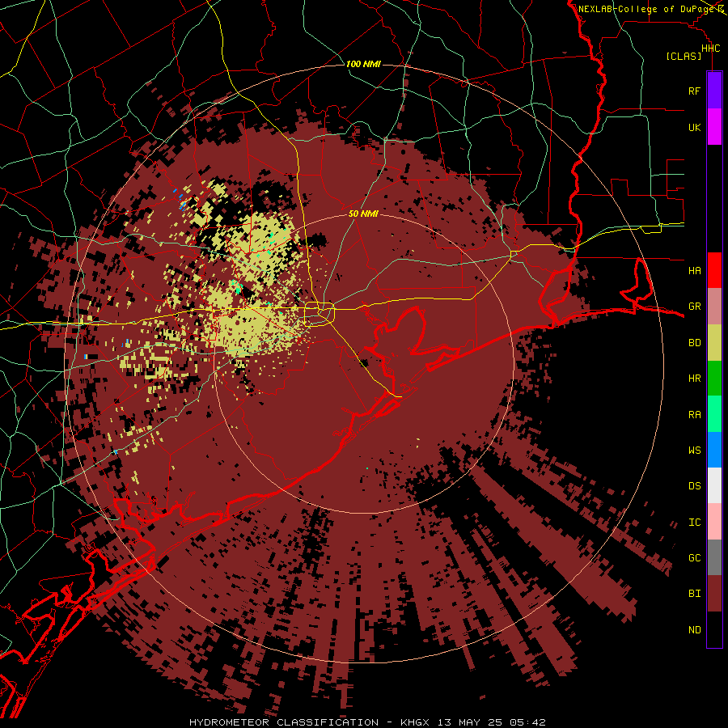Click the GC legend label
The image size is (728, 728).
point(694,557)
